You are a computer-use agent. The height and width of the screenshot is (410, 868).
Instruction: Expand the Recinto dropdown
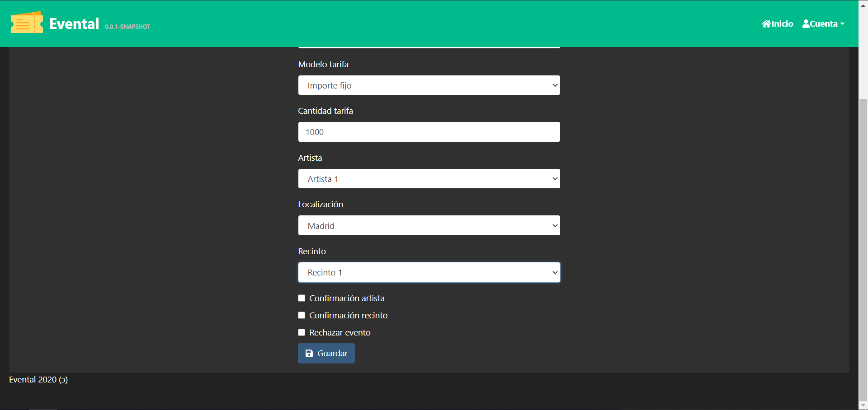pyautogui.click(x=429, y=273)
